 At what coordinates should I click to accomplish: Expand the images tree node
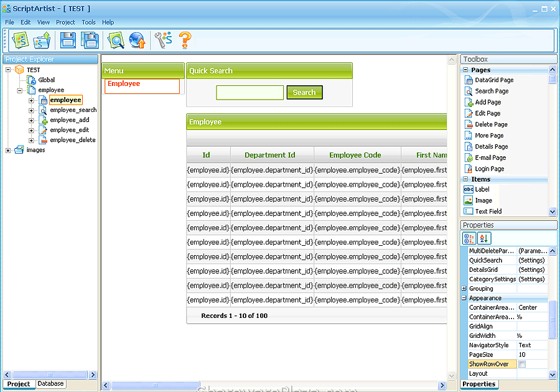[x=8, y=151]
